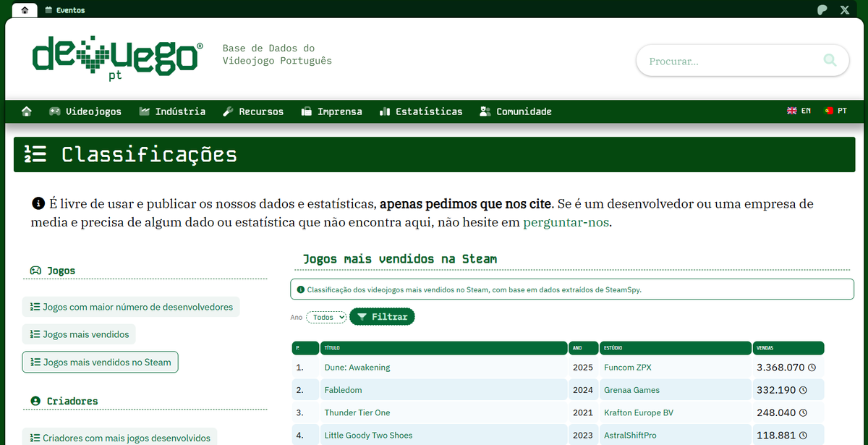The image size is (868, 445).
Task: Open Grenaa Games studio page
Action: (631, 390)
